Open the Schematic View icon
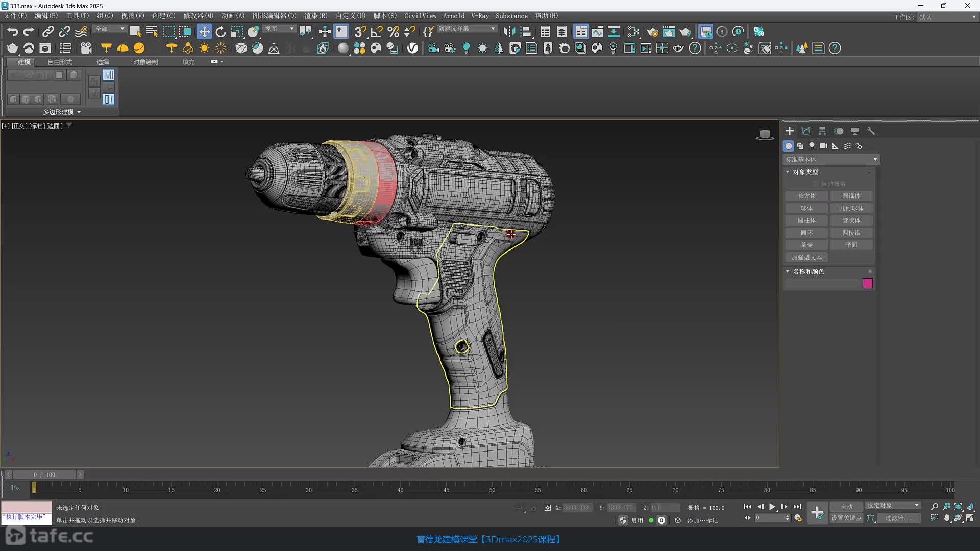Viewport: 980px width, 551px height. (x=614, y=32)
